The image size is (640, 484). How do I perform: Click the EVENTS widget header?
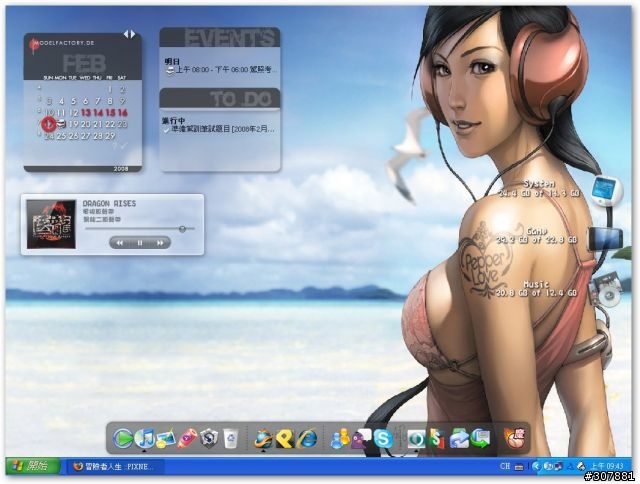point(220,38)
